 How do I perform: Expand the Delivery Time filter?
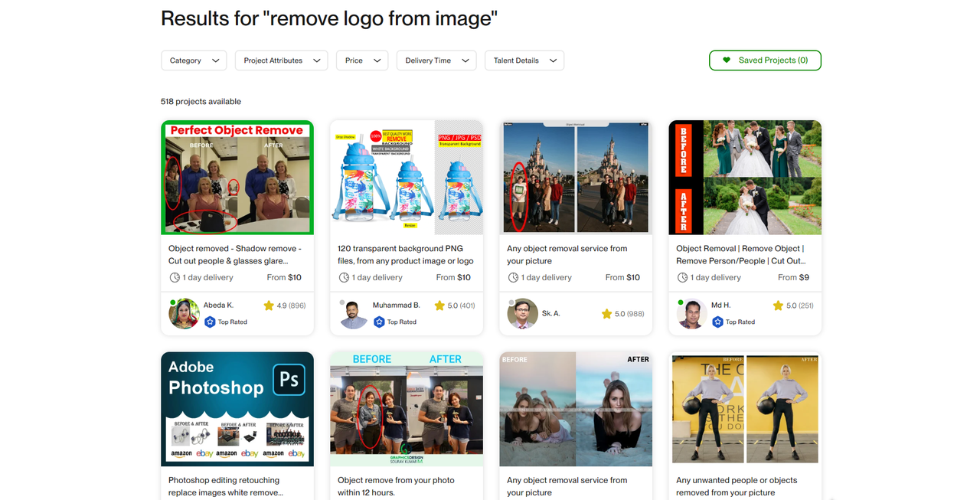pyautogui.click(x=436, y=60)
